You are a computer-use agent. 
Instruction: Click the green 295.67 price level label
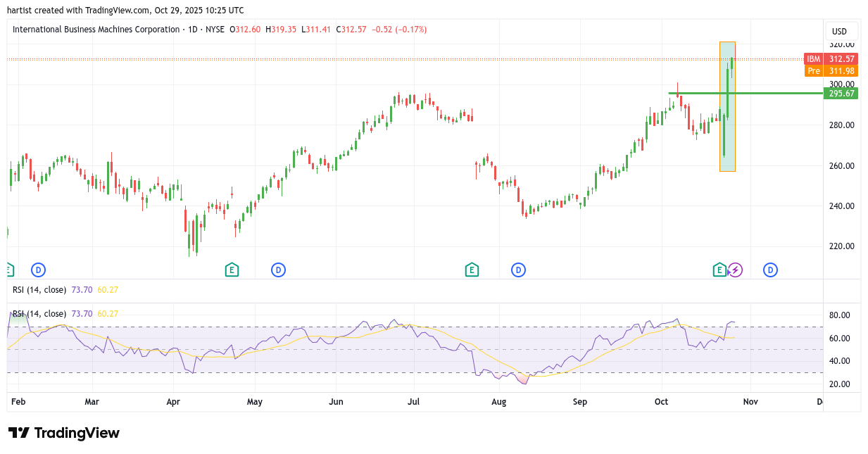click(841, 94)
